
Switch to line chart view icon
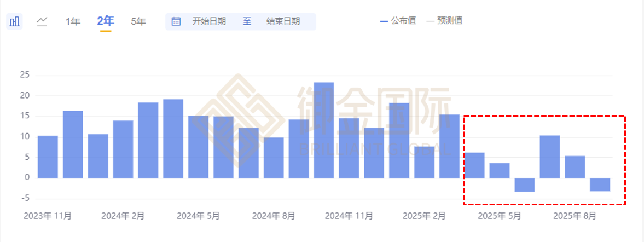(x=42, y=21)
